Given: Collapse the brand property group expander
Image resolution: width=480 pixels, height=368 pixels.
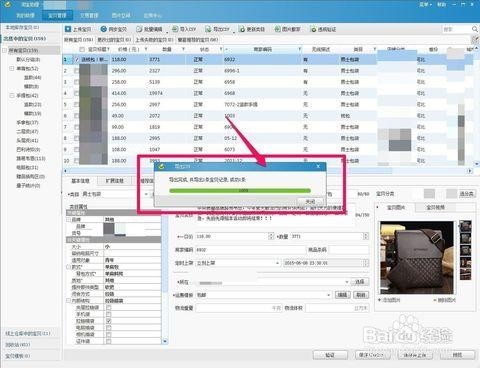Looking at the screenshot, I should [x=69, y=220].
